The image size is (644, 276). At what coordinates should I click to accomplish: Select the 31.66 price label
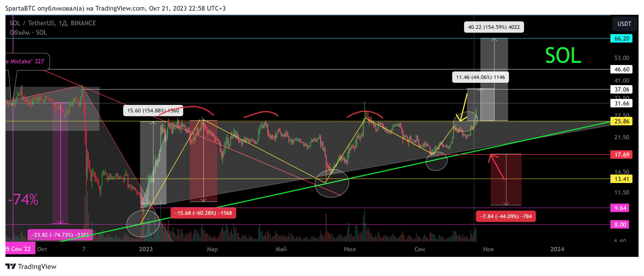click(x=621, y=103)
